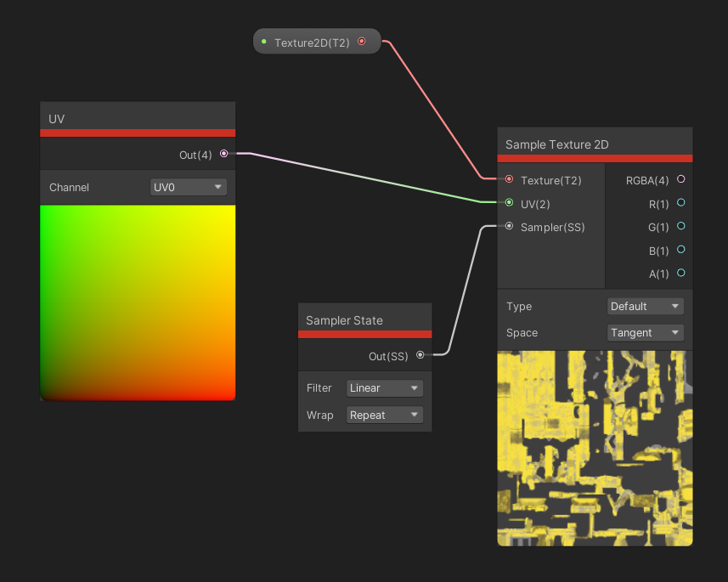Image resolution: width=728 pixels, height=582 pixels.
Task: Click the Sampler(SS) input port
Action: [509, 227]
